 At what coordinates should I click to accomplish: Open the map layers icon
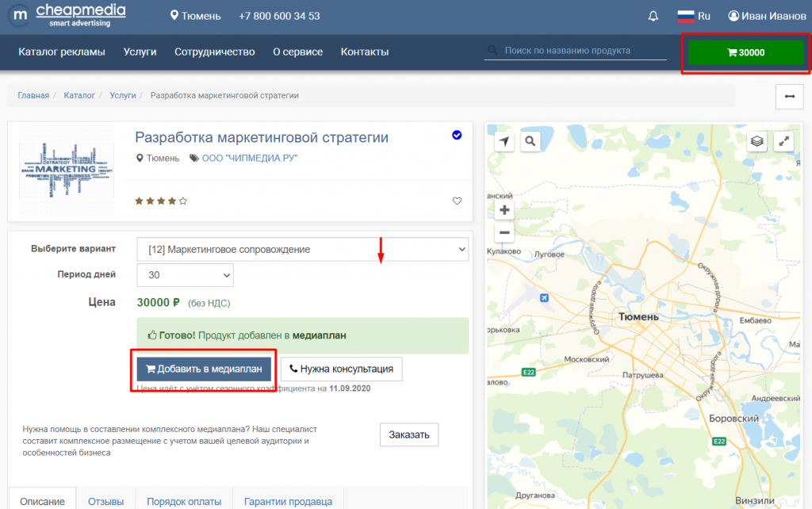tap(756, 141)
